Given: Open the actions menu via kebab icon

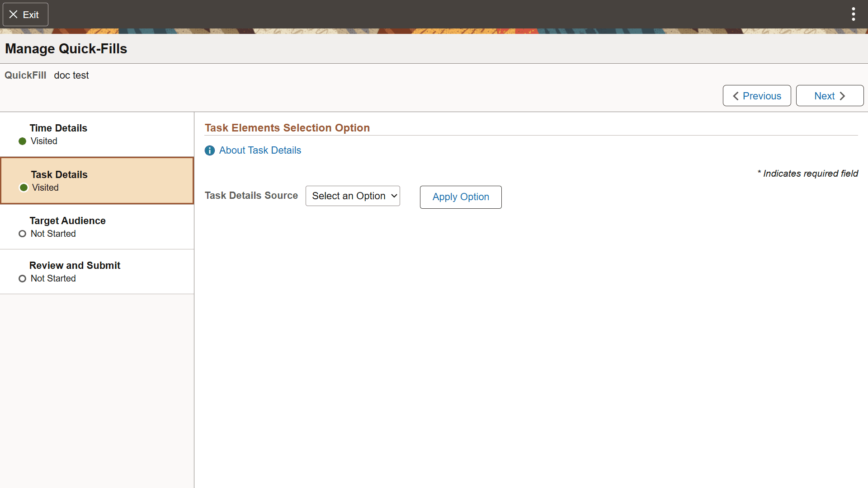Looking at the screenshot, I should point(853,14).
